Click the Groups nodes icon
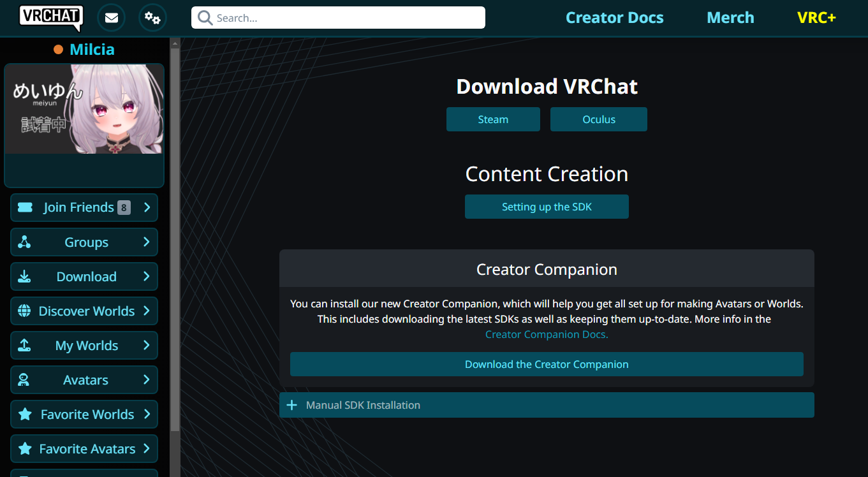Image resolution: width=868 pixels, height=477 pixels. pyautogui.click(x=24, y=242)
